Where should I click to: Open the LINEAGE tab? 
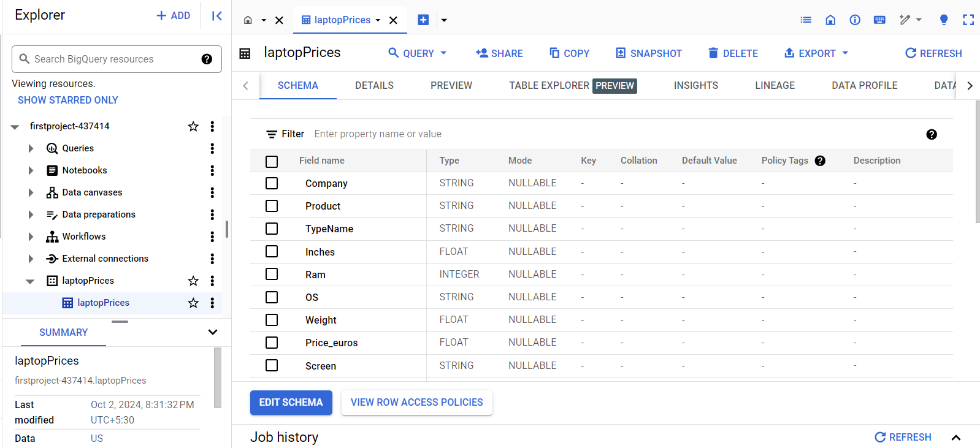775,85
